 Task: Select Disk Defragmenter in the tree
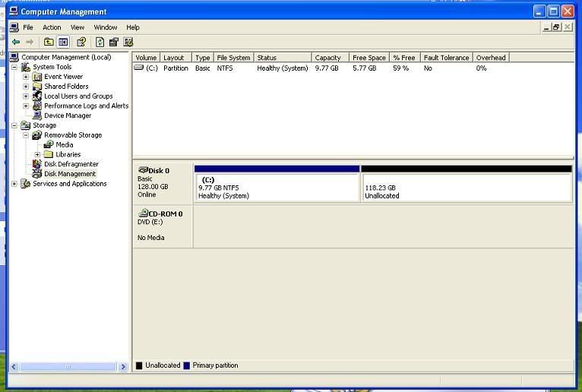71,164
